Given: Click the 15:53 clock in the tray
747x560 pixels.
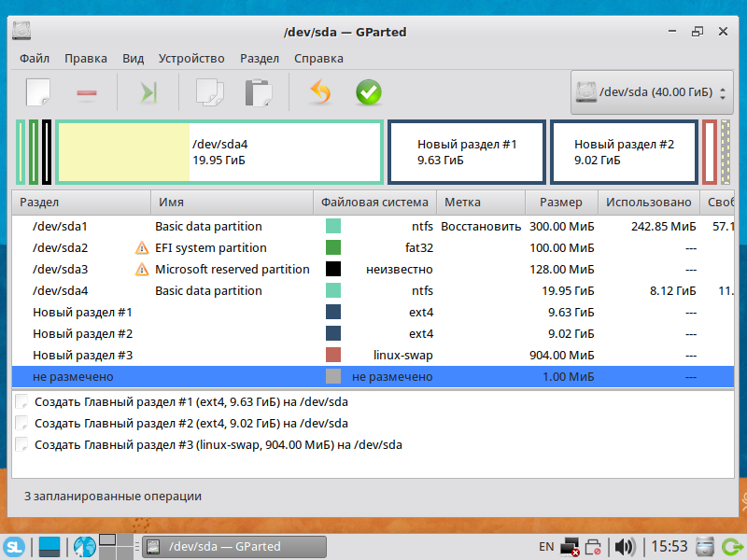Looking at the screenshot, I should point(669,547).
